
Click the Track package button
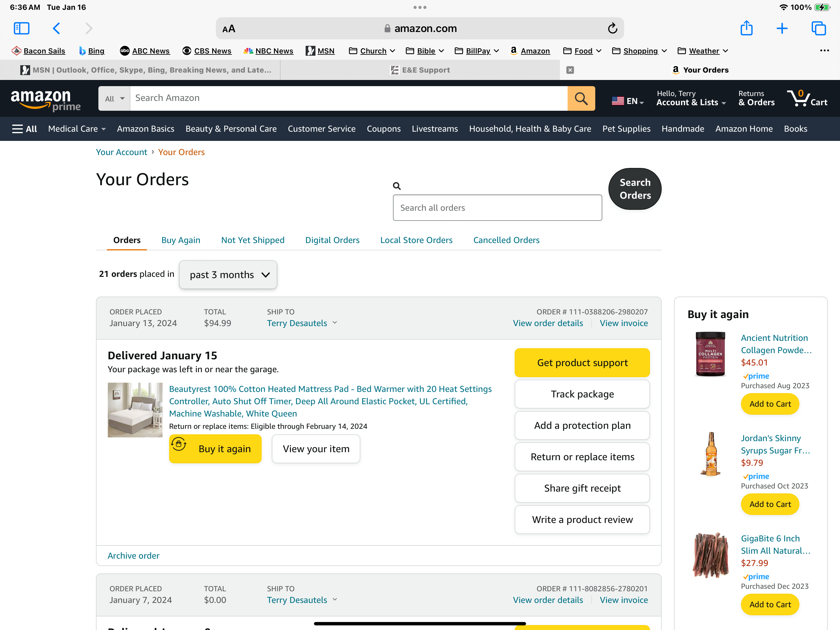582,394
